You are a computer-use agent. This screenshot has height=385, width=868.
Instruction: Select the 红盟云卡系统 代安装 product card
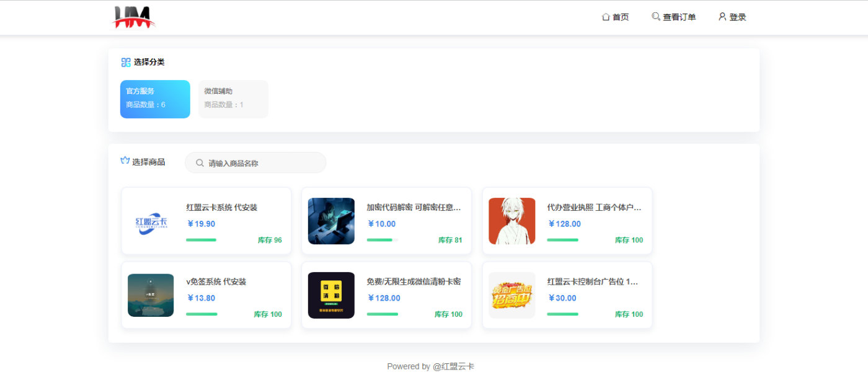(x=206, y=221)
